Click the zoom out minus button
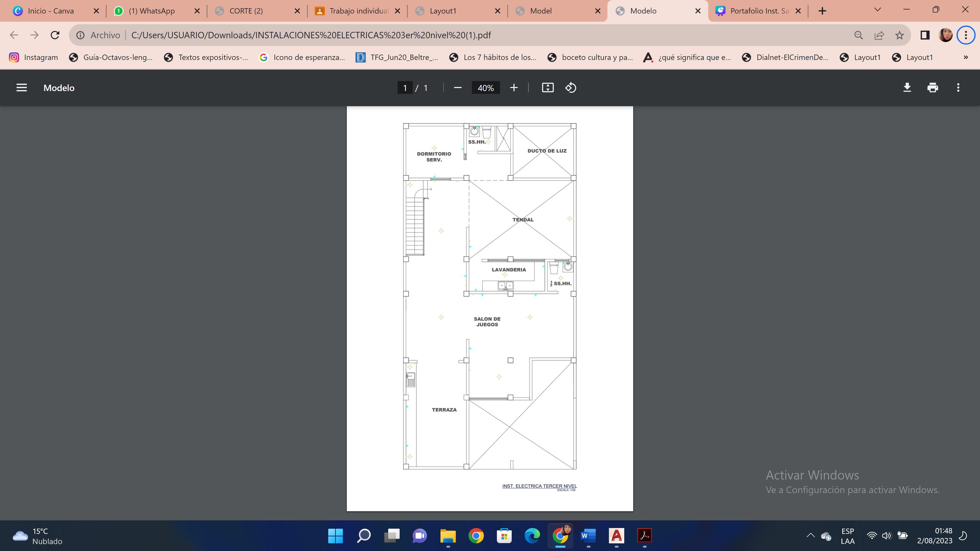This screenshot has height=551, width=980. pyautogui.click(x=458, y=88)
